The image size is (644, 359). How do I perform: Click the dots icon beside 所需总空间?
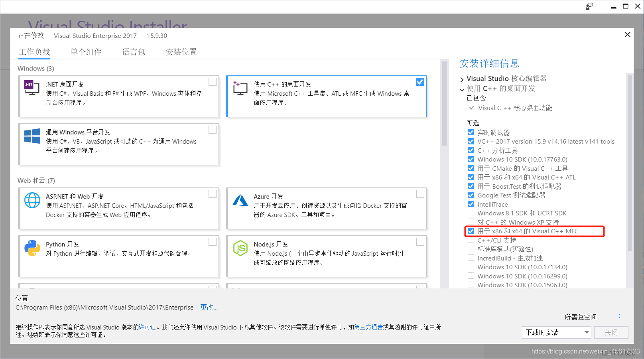[x=619, y=316]
